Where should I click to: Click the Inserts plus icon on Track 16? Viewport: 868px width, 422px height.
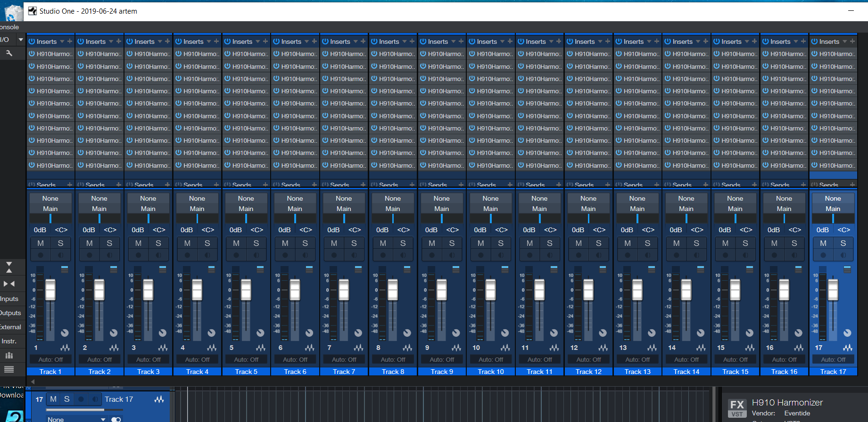803,41
